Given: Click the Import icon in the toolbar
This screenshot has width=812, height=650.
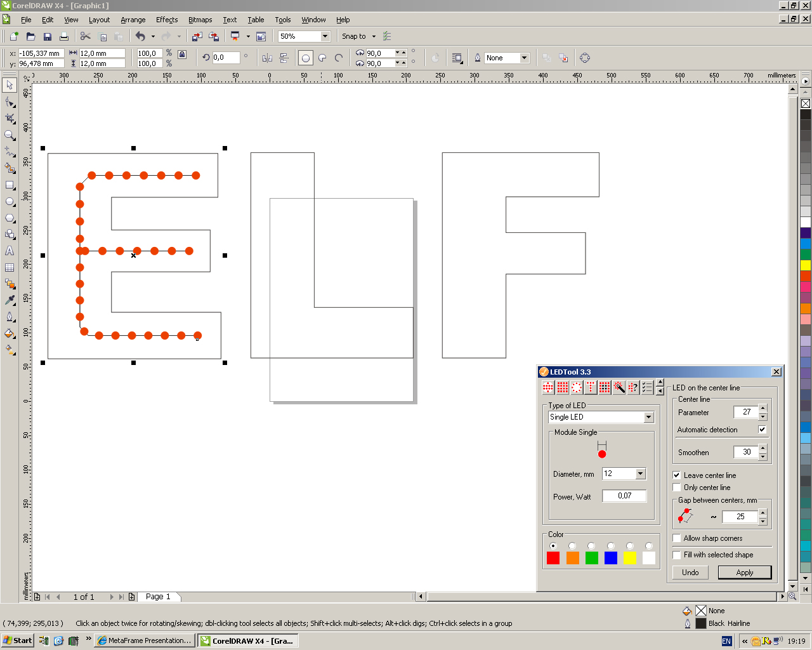Looking at the screenshot, I should [x=197, y=37].
